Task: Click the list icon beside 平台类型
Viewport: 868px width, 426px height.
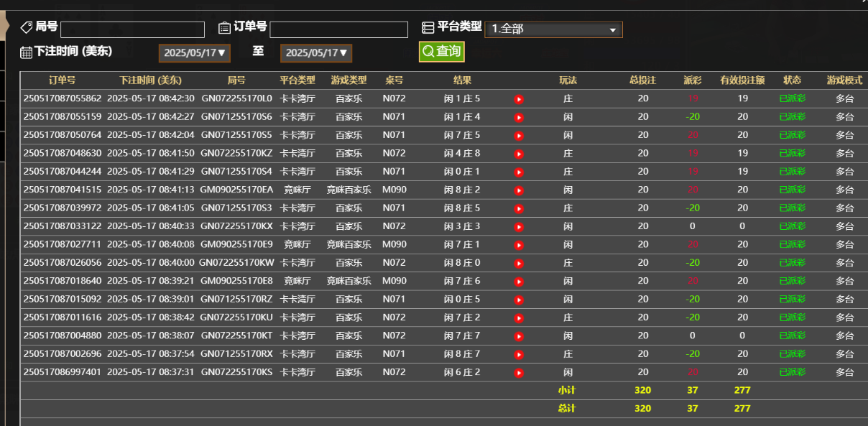Action: pos(428,27)
